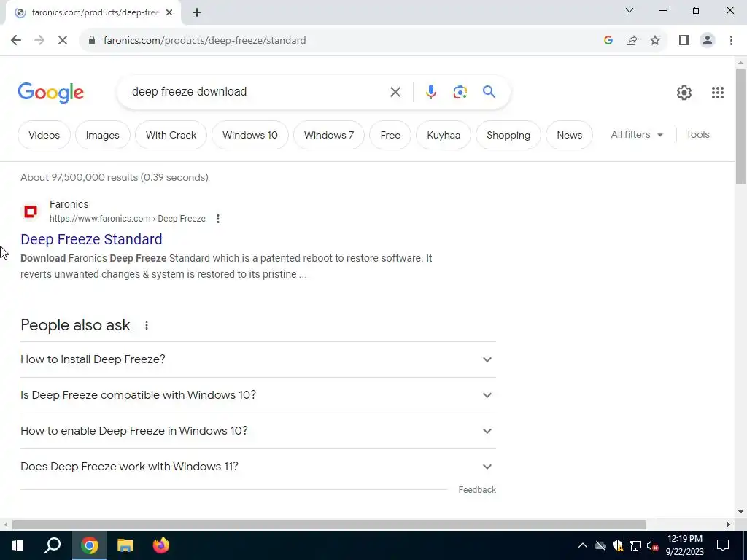Expand 'How to enable Deep Freeze in Windows 10?'
The width and height of the screenshot is (747, 560).
pos(258,431)
